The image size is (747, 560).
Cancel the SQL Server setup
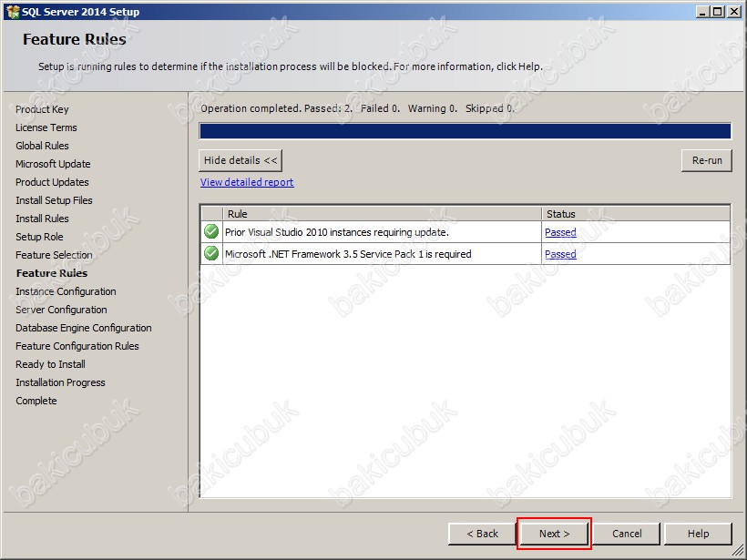click(x=627, y=534)
